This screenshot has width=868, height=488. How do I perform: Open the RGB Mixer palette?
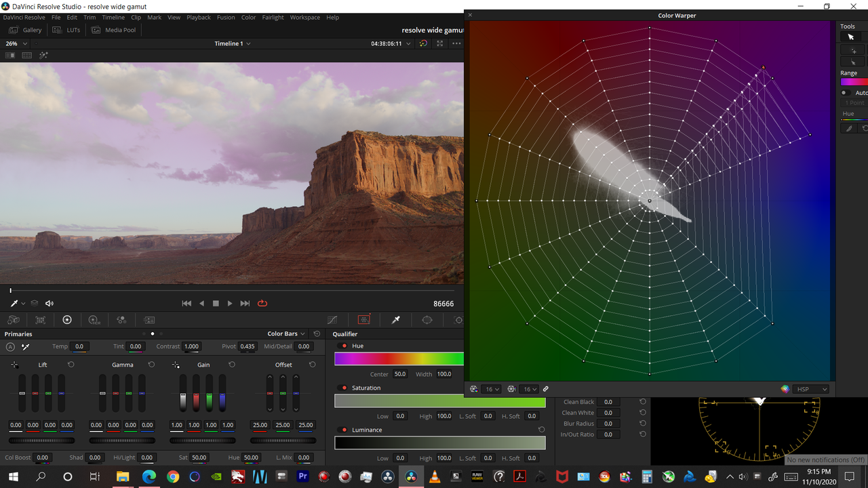[x=121, y=320]
